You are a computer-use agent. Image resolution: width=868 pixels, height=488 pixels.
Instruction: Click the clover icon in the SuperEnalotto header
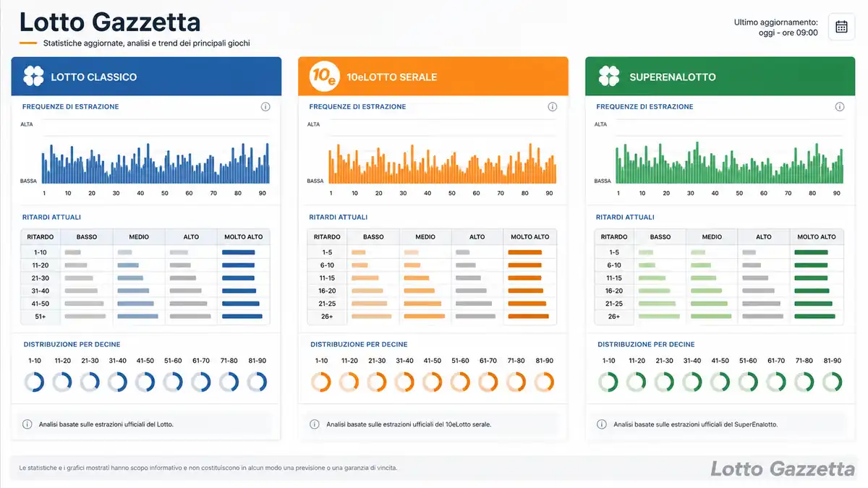point(609,77)
